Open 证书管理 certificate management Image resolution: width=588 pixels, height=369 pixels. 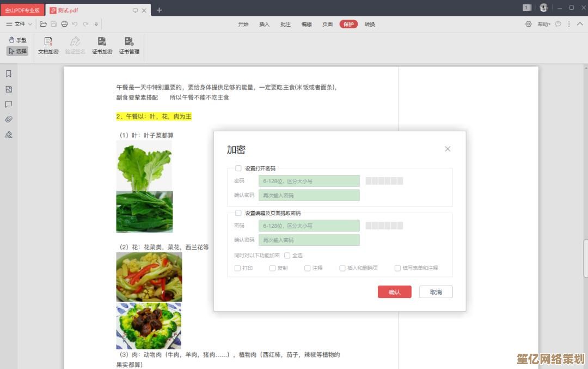(x=129, y=45)
